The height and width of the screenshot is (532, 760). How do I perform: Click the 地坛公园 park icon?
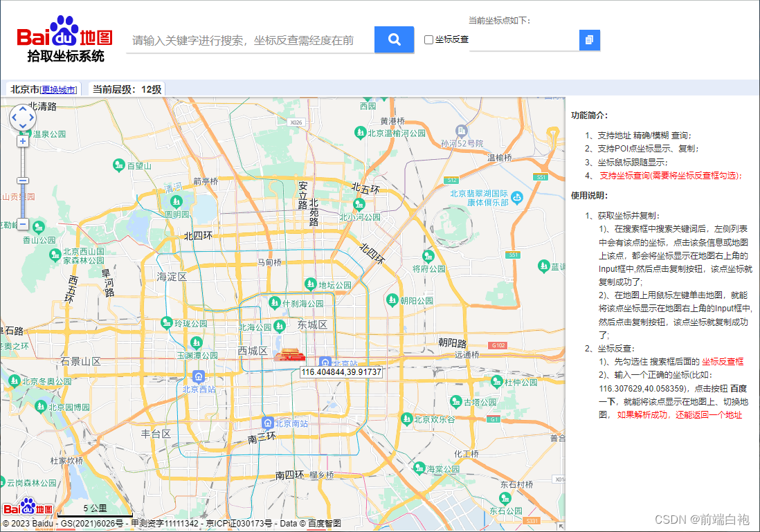point(310,284)
